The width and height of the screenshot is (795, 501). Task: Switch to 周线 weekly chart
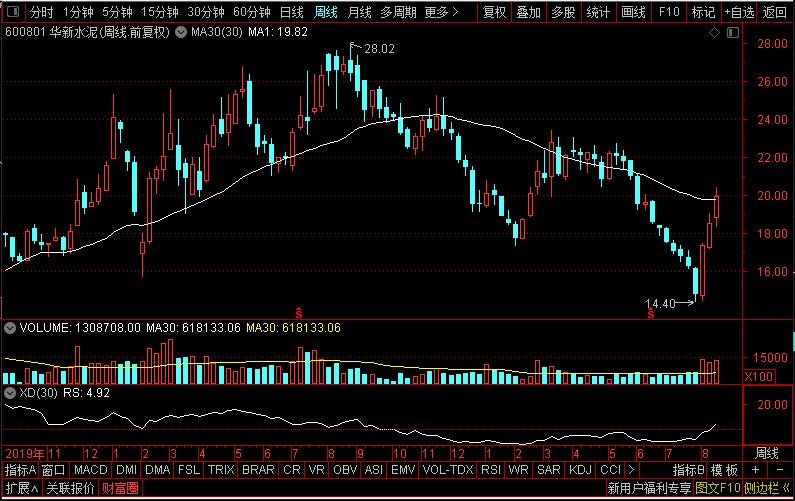tap(326, 12)
